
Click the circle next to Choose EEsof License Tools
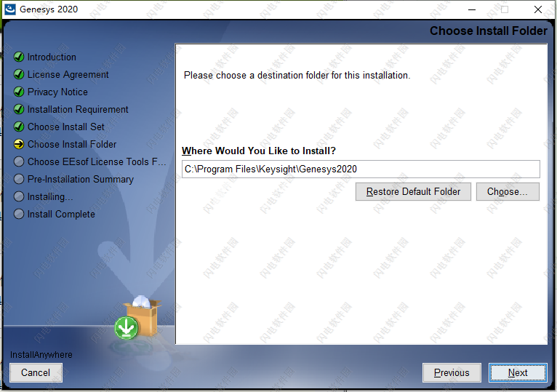[x=19, y=161]
